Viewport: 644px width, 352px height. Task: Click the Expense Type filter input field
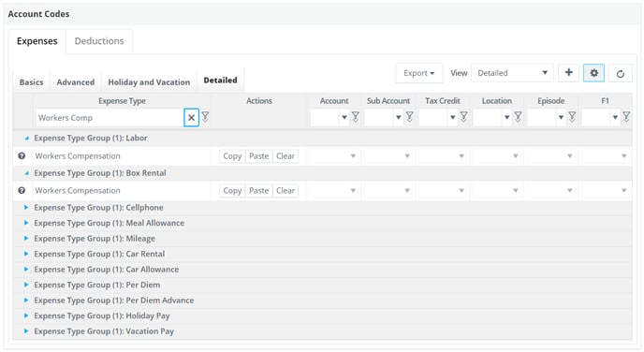click(110, 118)
